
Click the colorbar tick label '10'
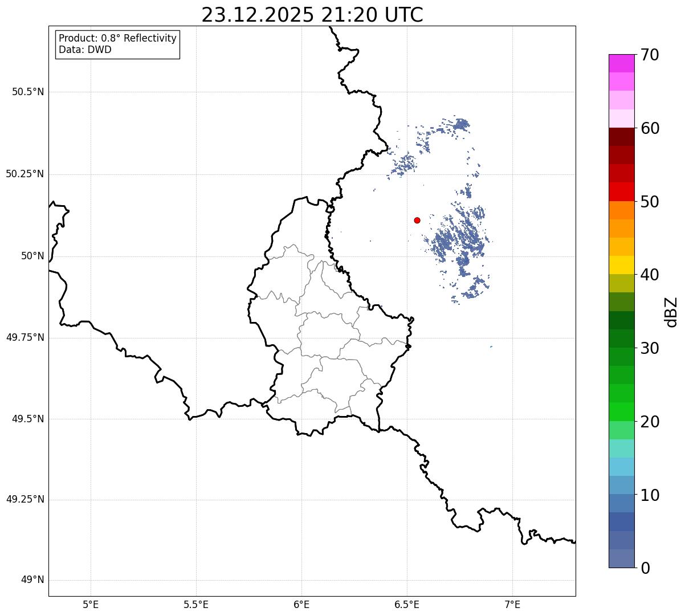click(650, 495)
